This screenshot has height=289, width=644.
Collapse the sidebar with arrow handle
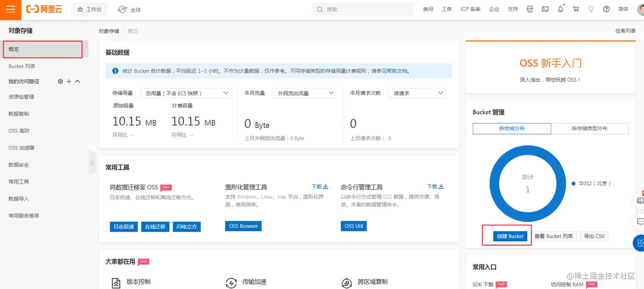[x=92, y=163]
